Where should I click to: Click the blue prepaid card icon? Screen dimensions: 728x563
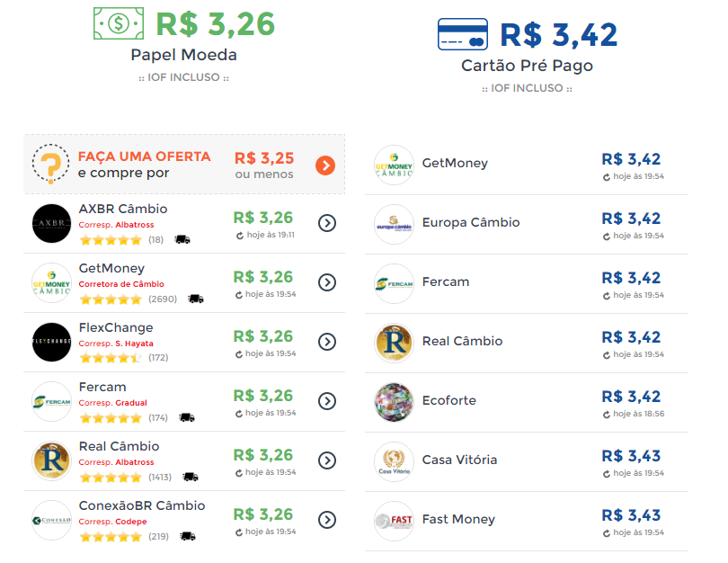462,34
